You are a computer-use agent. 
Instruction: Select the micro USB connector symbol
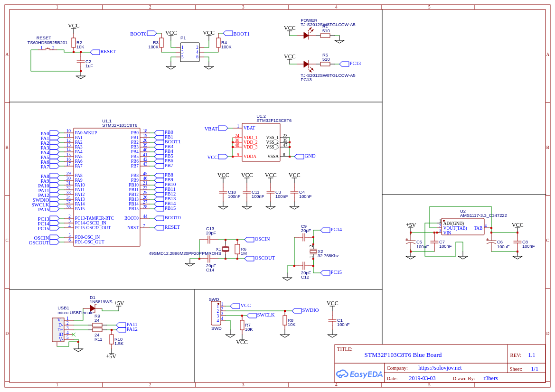click(x=58, y=330)
